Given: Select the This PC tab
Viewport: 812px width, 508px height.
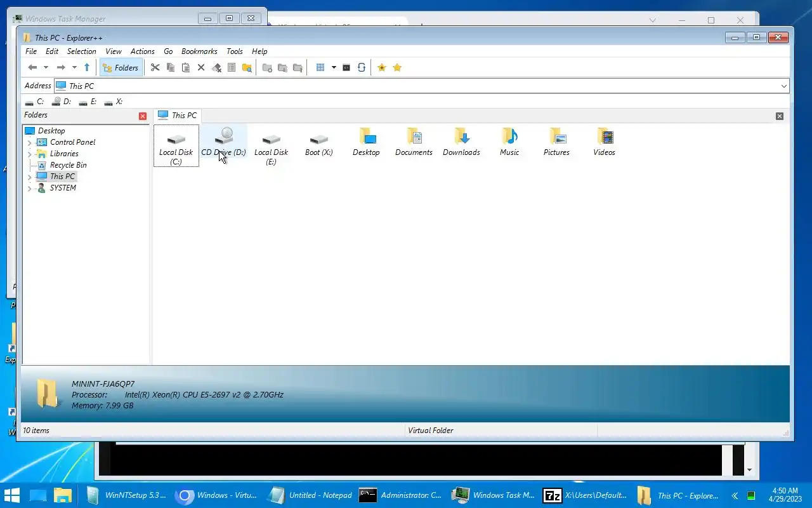Looking at the screenshot, I should pyautogui.click(x=178, y=115).
